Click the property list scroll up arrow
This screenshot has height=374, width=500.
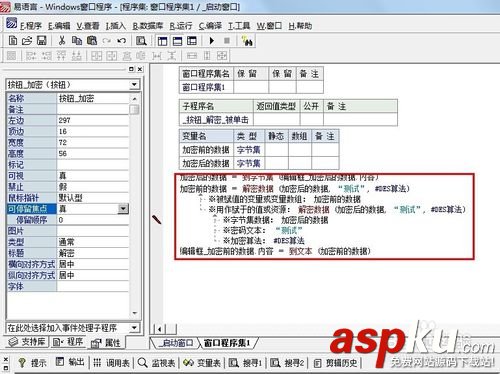[x=134, y=99]
